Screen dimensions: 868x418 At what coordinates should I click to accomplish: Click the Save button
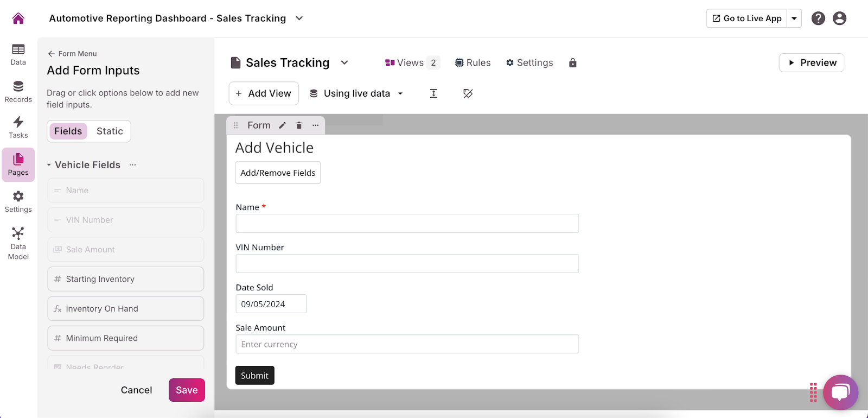pyautogui.click(x=187, y=390)
